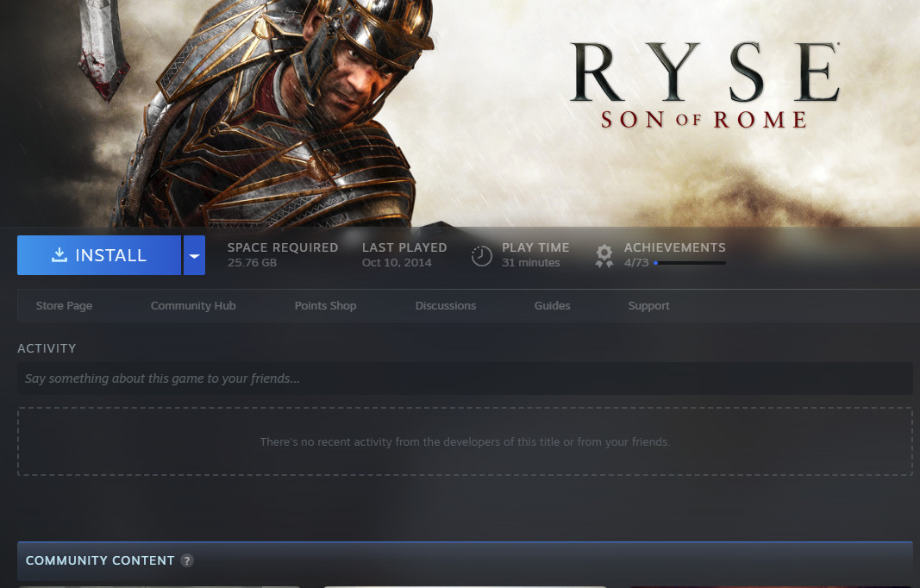The height and width of the screenshot is (588, 920).
Task: Click the Ryse Son of Rome logo
Action: pos(705,85)
